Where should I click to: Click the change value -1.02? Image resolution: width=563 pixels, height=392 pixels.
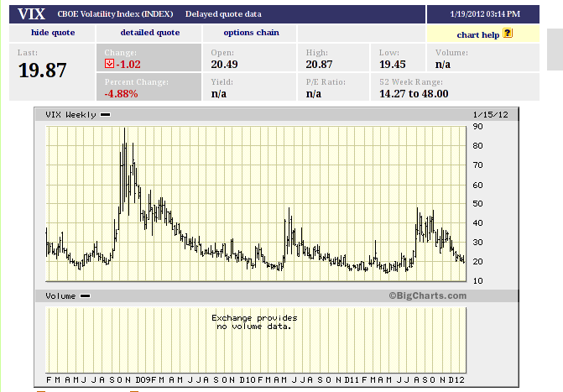128,65
